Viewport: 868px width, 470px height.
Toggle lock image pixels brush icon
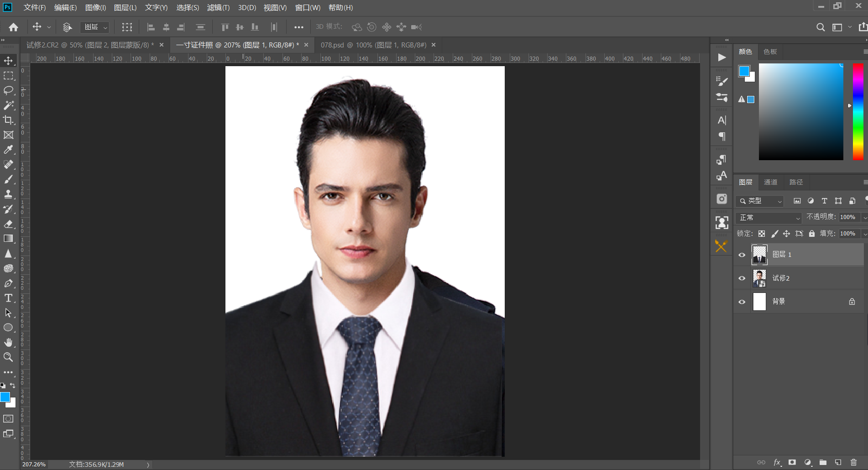pyautogui.click(x=774, y=234)
